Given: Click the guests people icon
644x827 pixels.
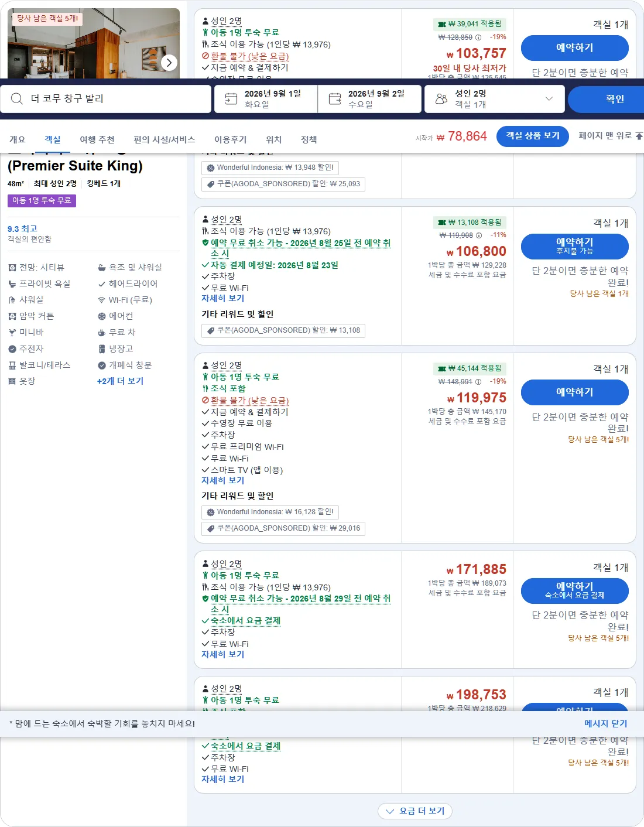Looking at the screenshot, I should pos(441,99).
